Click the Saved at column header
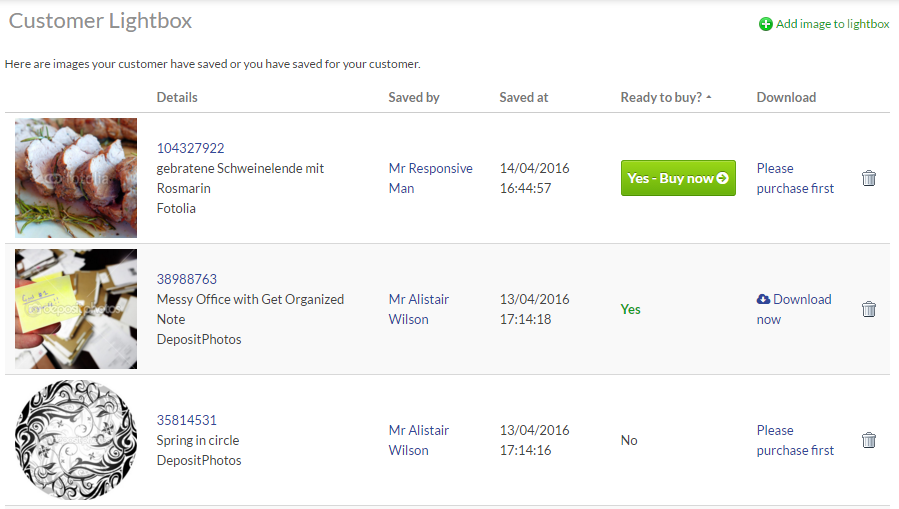Screen dimensions: 899x509 [x=523, y=97]
